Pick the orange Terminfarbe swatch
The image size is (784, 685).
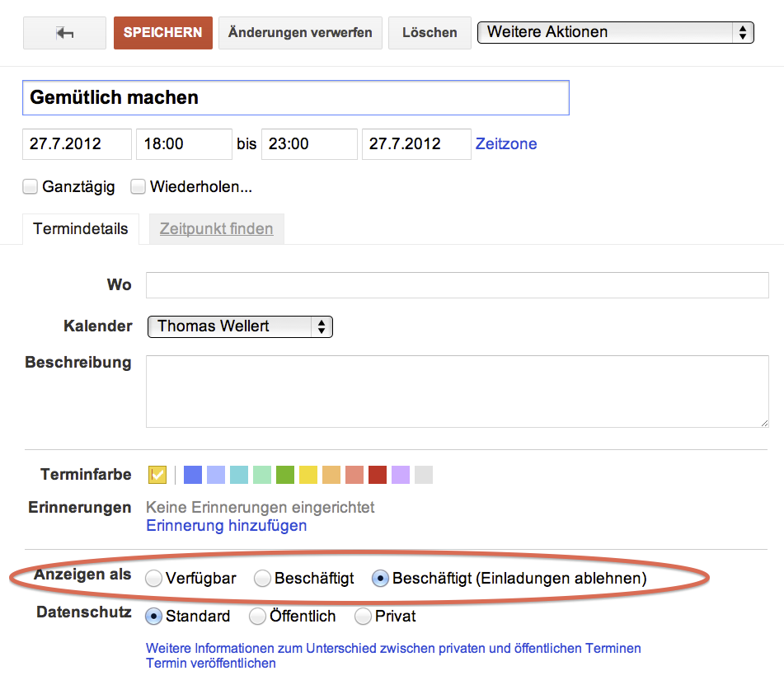point(331,475)
